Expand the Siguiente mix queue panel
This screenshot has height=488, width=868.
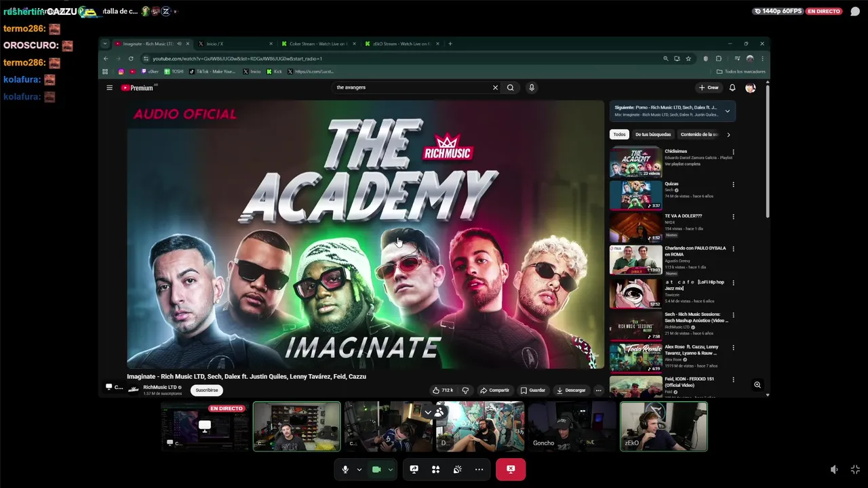click(727, 111)
